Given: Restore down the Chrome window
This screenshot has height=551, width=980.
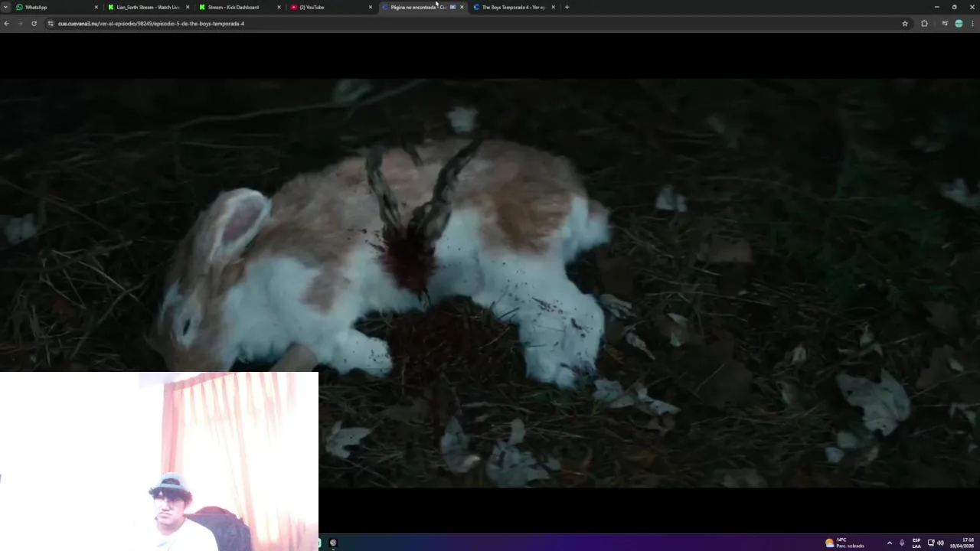Looking at the screenshot, I should 954,7.
